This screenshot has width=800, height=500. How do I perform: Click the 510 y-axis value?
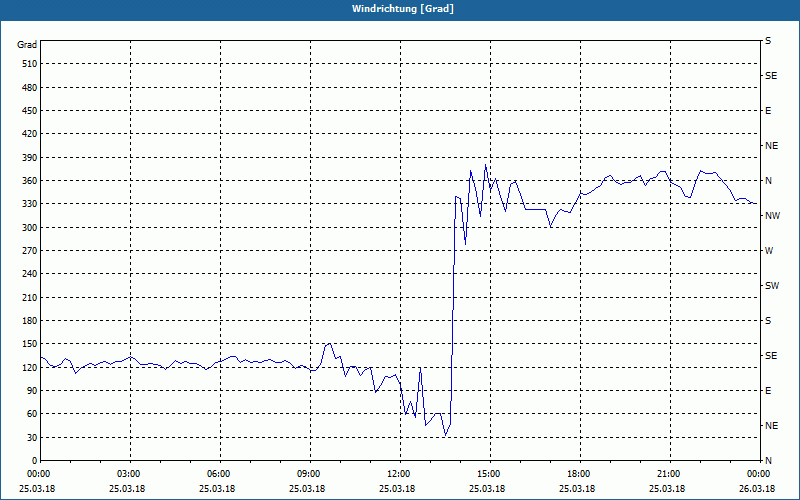tap(30, 64)
